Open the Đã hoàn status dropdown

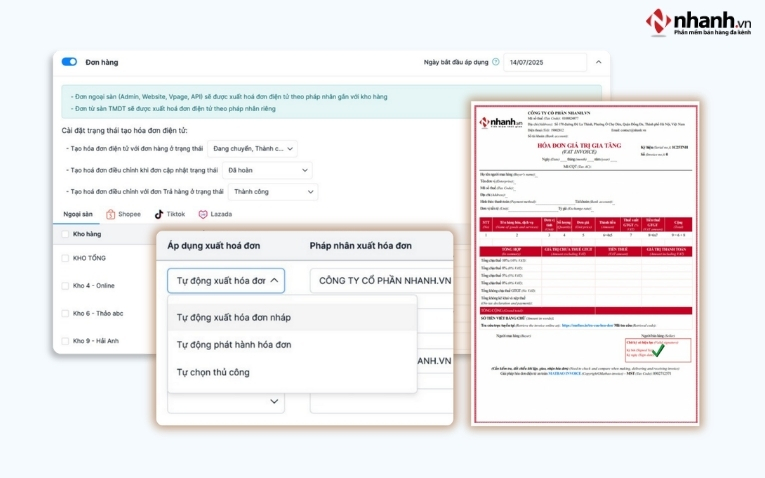[x=267, y=171]
